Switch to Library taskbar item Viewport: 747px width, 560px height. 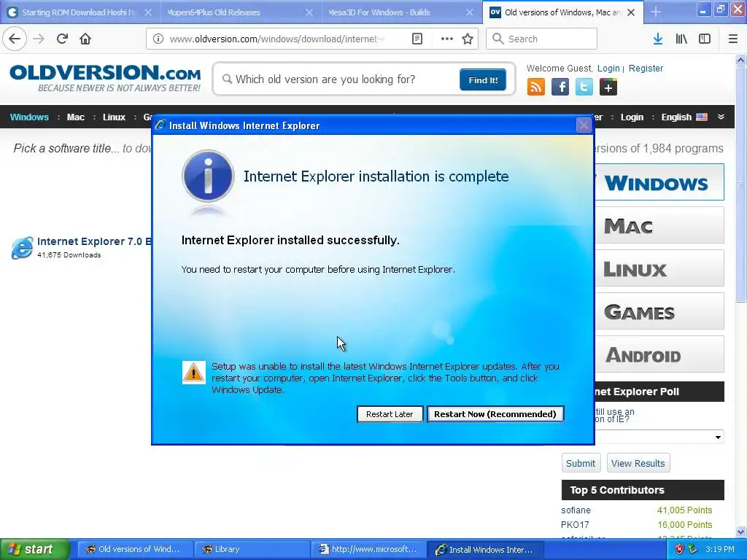252,549
